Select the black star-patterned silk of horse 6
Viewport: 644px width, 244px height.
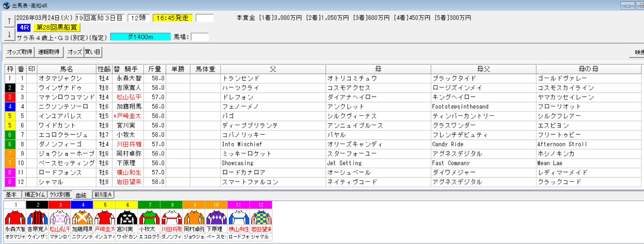click(127, 217)
